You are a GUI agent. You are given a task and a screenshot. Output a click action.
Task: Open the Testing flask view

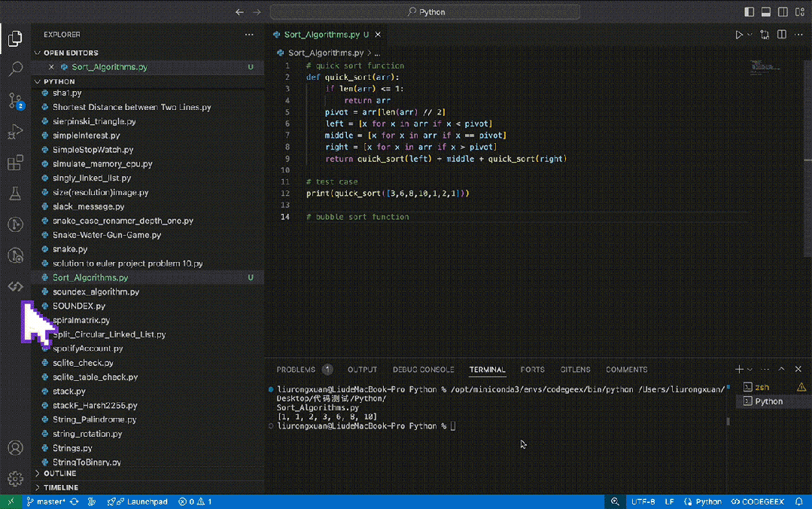pos(15,194)
